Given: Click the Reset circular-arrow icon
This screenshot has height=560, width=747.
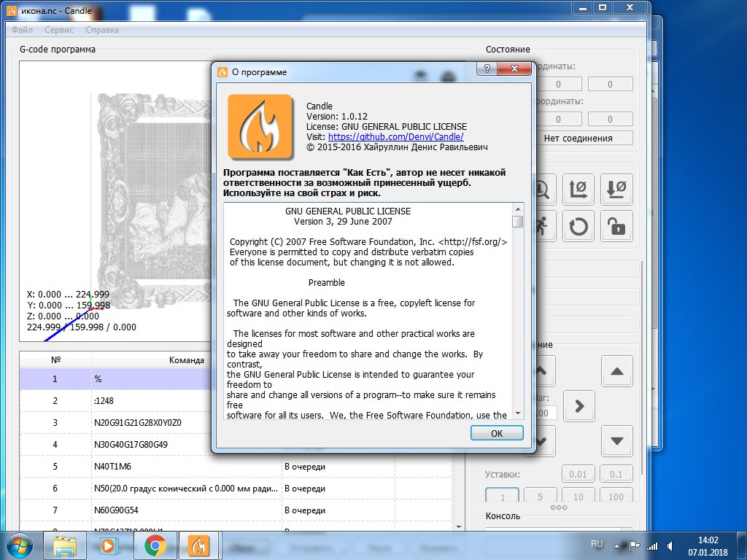Looking at the screenshot, I should click(578, 226).
